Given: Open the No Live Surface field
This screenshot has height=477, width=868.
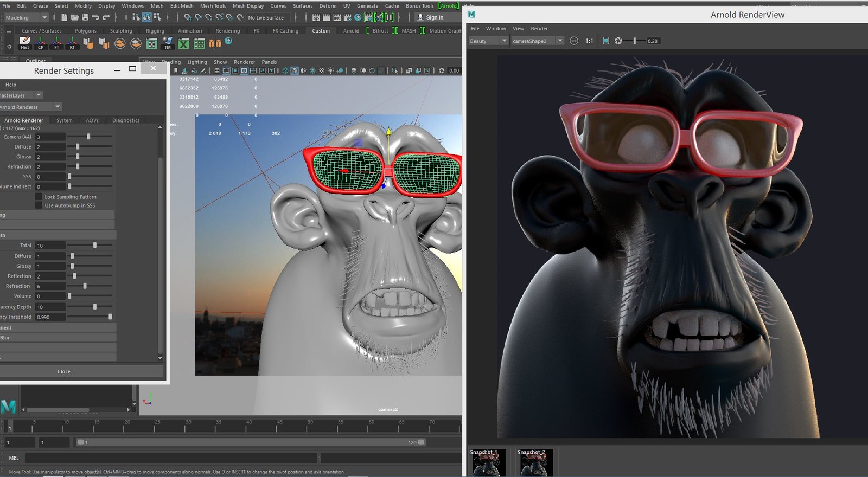Looking at the screenshot, I should tap(269, 17).
